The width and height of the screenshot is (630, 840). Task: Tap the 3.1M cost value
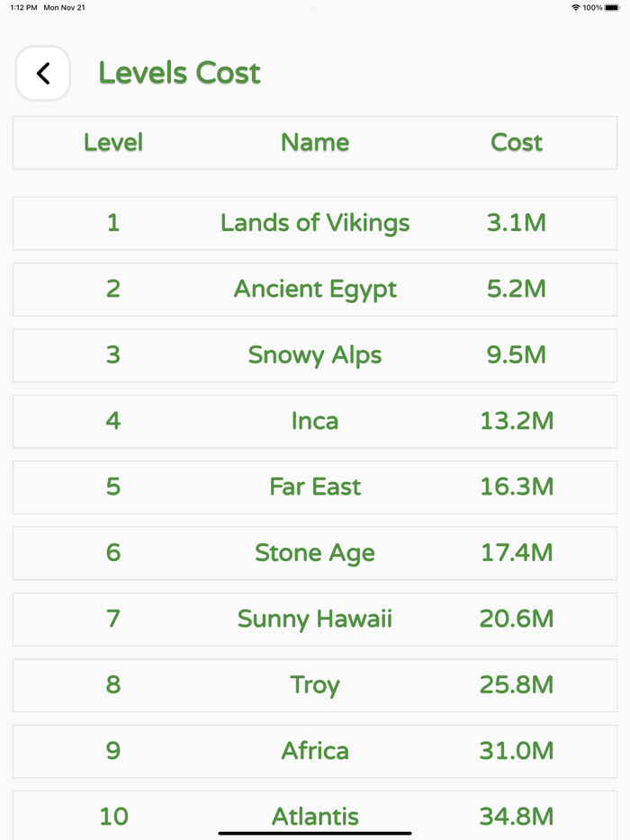coord(517,223)
